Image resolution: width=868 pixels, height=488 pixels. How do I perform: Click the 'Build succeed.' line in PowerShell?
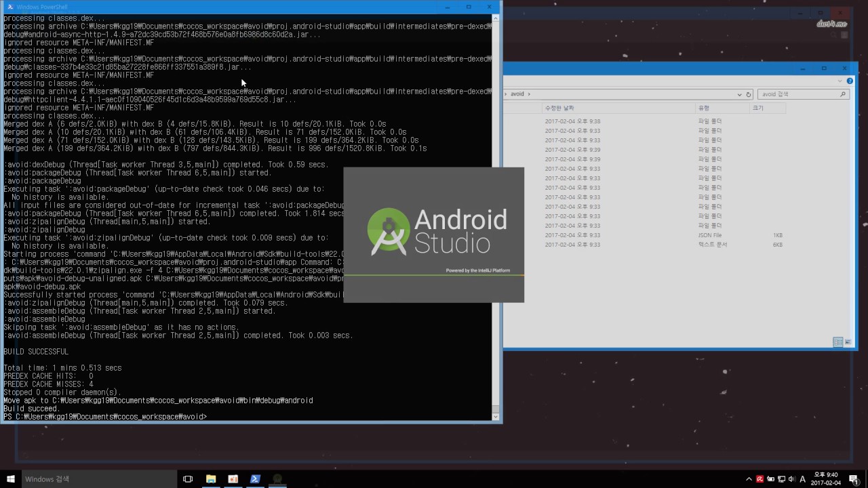tap(32, 409)
